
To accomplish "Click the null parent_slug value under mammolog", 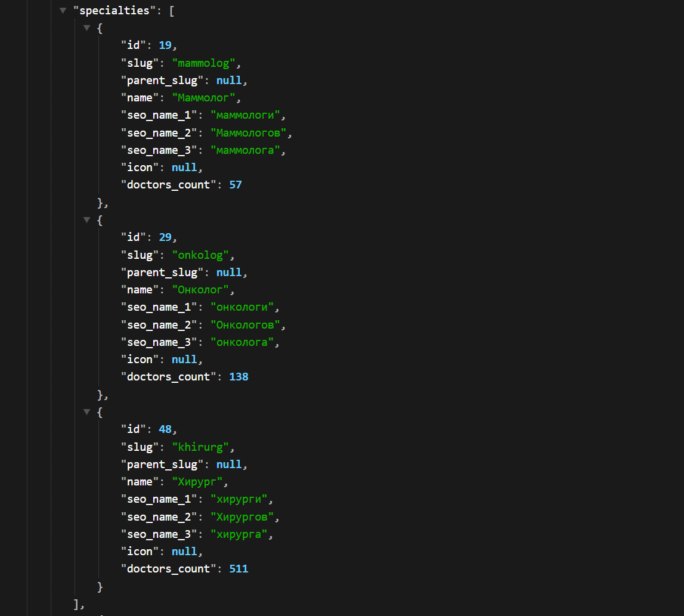I will pos(229,81).
